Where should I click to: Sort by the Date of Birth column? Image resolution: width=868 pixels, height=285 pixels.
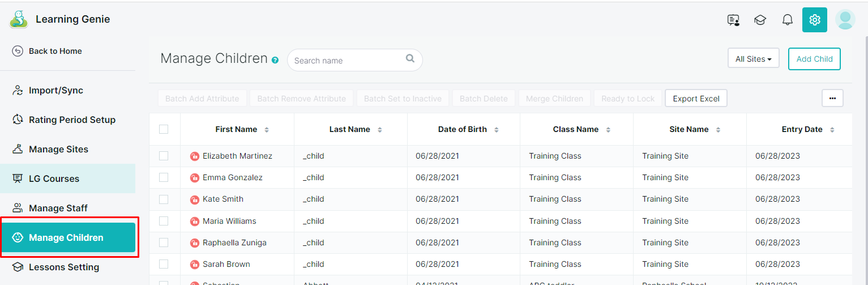tap(496, 130)
